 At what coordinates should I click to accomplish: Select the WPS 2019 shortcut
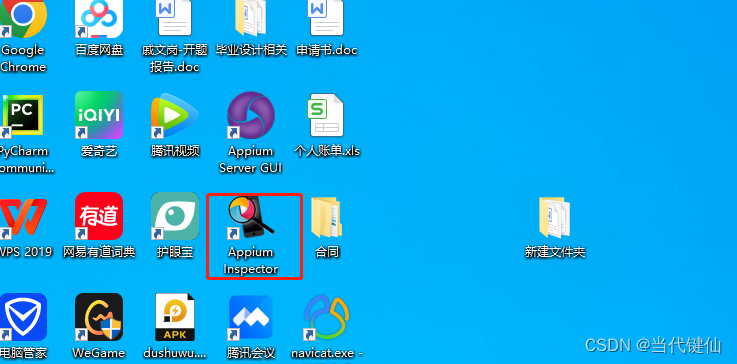tap(24, 217)
